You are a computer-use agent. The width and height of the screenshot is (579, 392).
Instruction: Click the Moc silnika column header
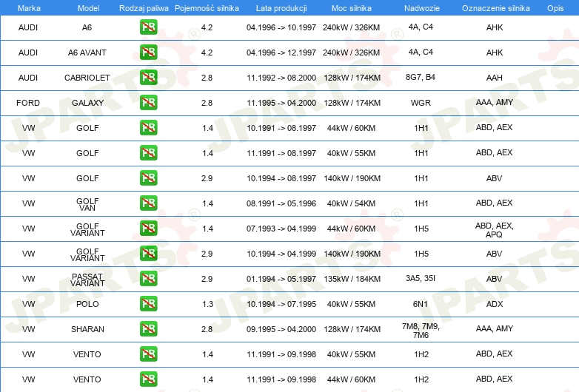click(351, 8)
